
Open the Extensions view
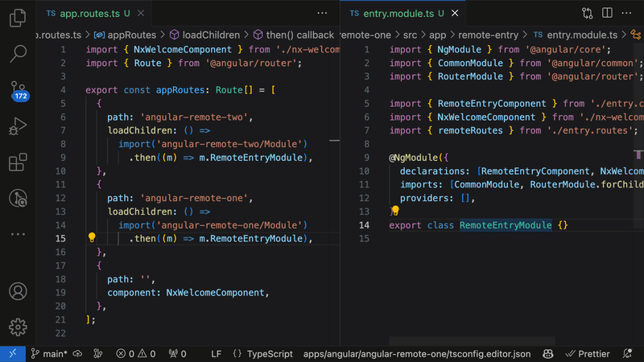click(x=17, y=162)
